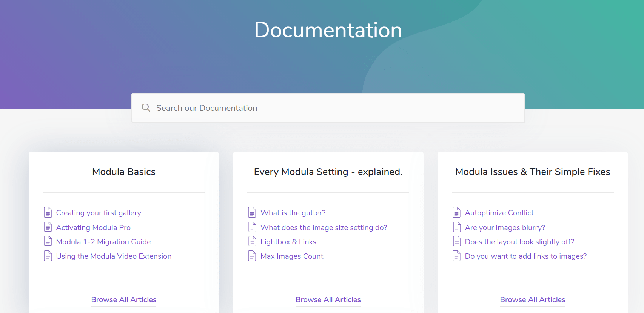Open What does the image size setting do?
Viewport: 644px width, 313px height.
(324, 227)
